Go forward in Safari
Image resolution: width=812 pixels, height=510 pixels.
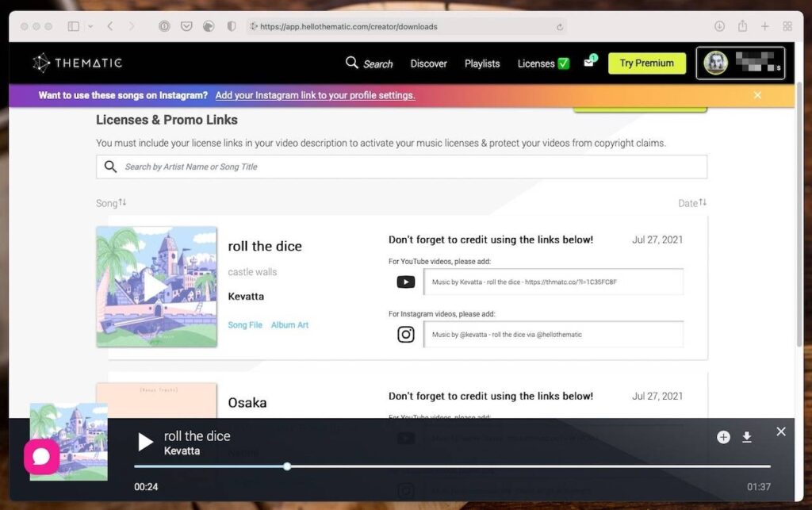click(x=132, y=26)
